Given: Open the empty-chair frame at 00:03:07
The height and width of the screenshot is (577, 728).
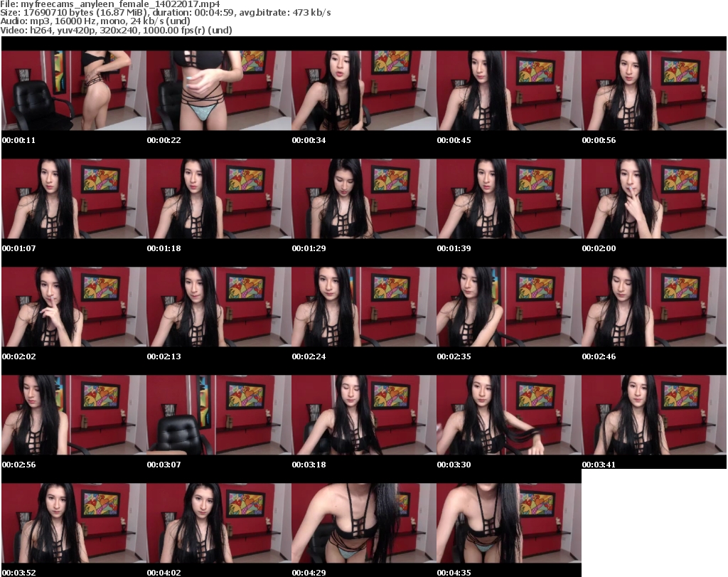Looking at the screenshot, I should click(x=219, y=415).
